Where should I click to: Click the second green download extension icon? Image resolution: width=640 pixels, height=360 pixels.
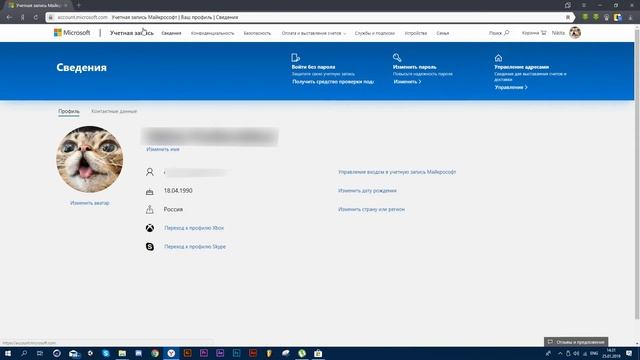click(596, 17)
